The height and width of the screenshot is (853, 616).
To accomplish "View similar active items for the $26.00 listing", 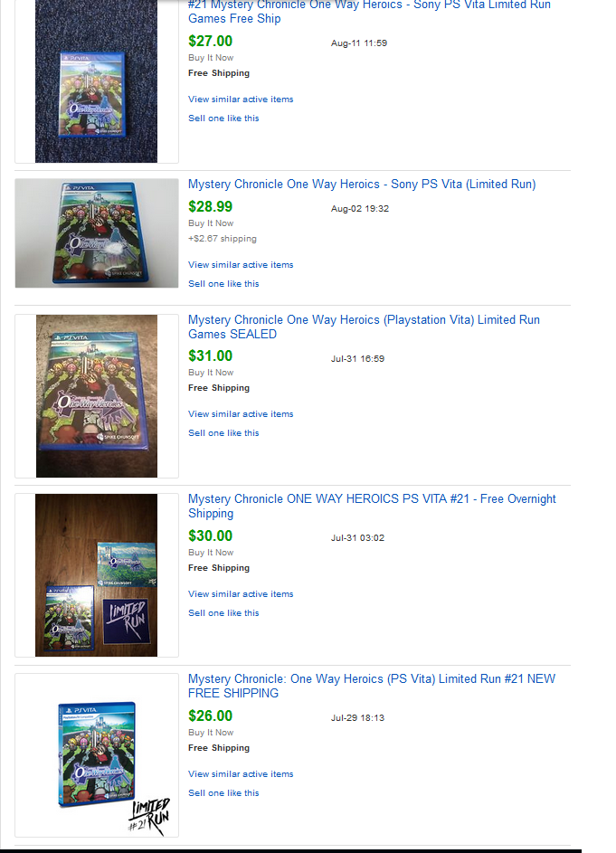I will coord(241,774).
